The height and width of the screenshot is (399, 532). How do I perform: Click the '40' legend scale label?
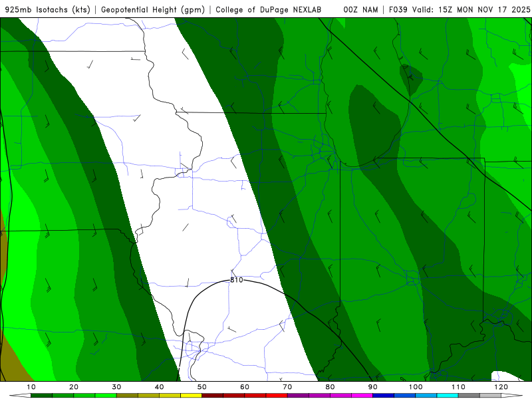159,387
